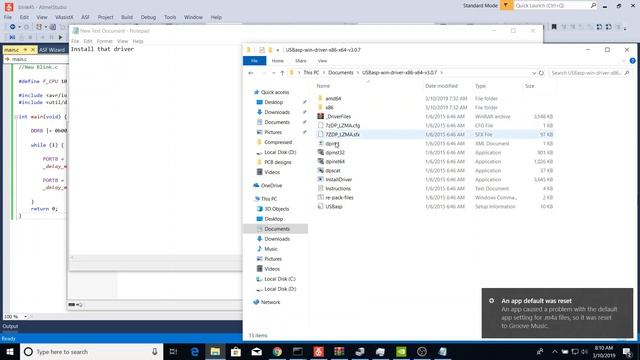Click Atmel Studio Start Without Debugging play icon
This screenshot has width=640, height=360.
click(x=60, y=37)
